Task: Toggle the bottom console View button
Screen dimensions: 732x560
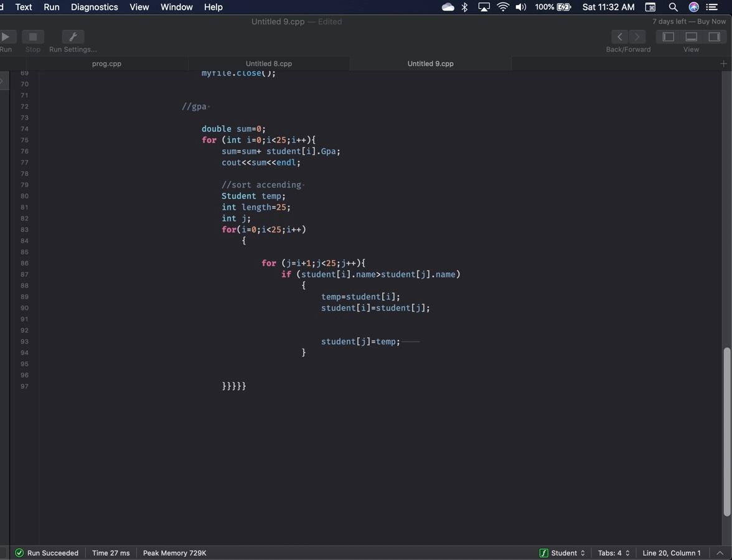Action: (690, 37)
